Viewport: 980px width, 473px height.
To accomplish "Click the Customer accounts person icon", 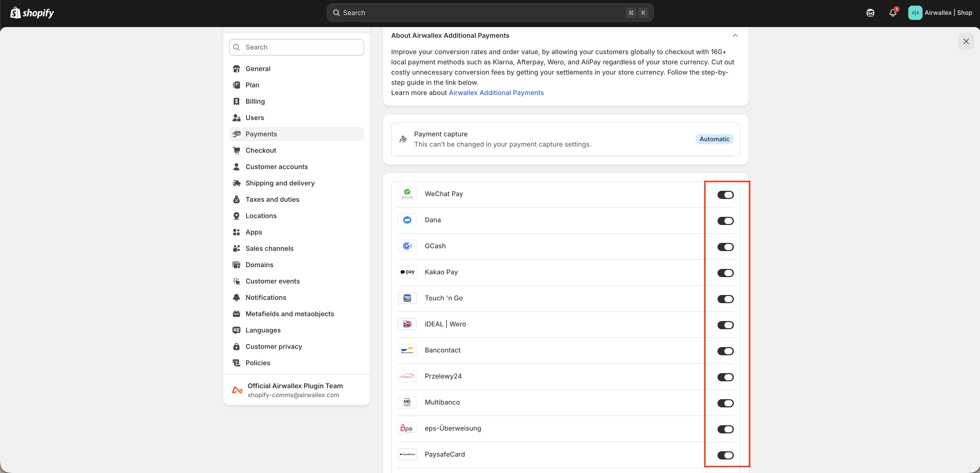I will pyautogui.click(x=236, y=167).
